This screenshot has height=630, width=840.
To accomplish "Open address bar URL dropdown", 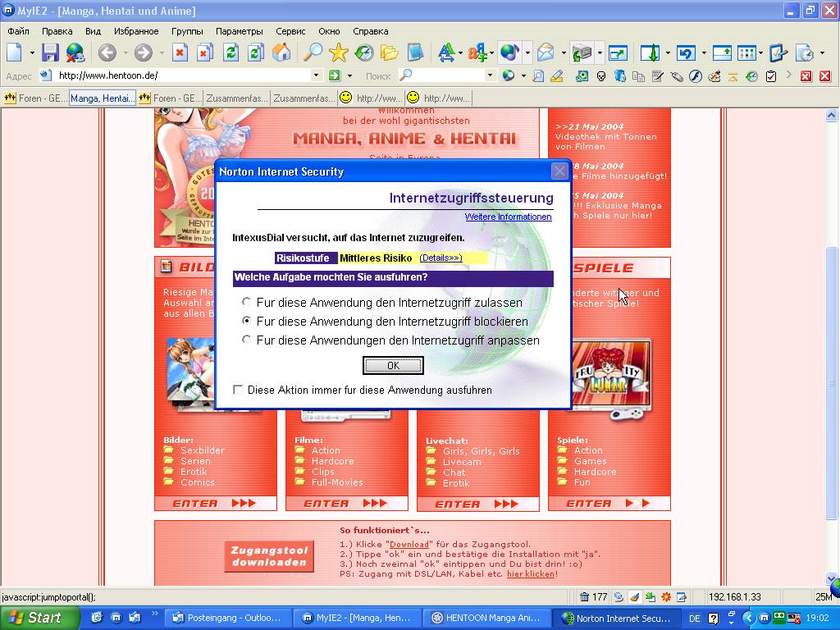I will coord(316,75).
